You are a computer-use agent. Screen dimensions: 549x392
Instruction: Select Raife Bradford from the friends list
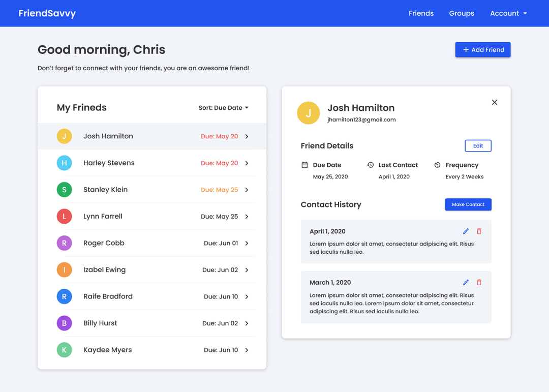(108, 296)
